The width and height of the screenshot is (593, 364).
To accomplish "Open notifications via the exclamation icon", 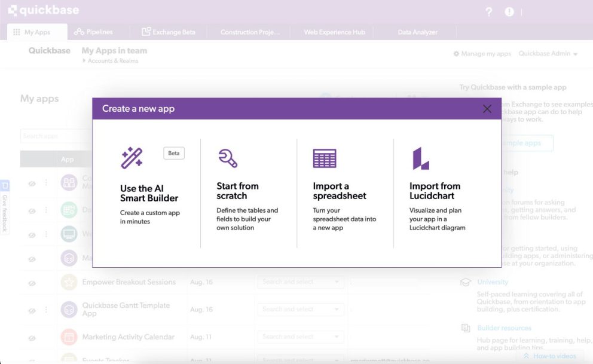I will point(509,11).
